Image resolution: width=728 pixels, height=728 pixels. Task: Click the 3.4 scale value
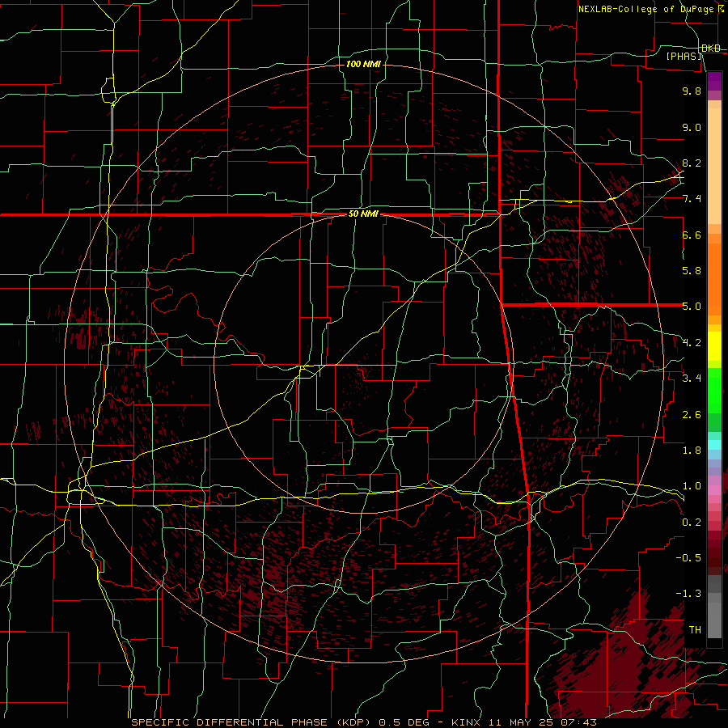(692, 379)
